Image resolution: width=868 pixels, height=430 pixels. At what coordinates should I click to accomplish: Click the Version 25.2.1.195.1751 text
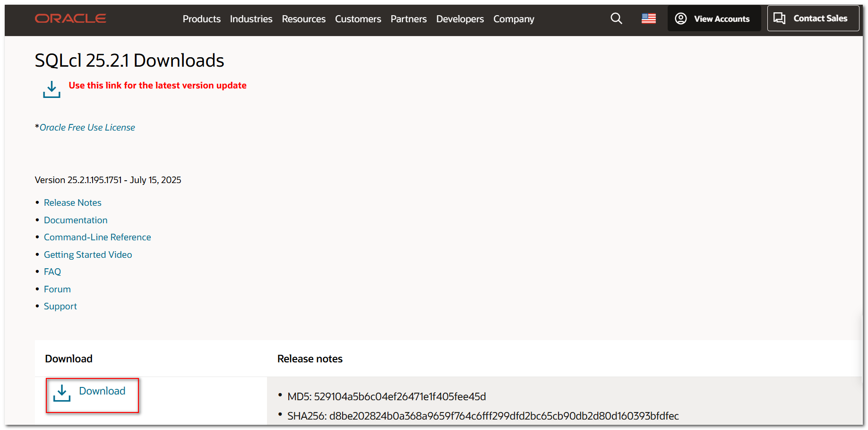(x=108, y=180)
